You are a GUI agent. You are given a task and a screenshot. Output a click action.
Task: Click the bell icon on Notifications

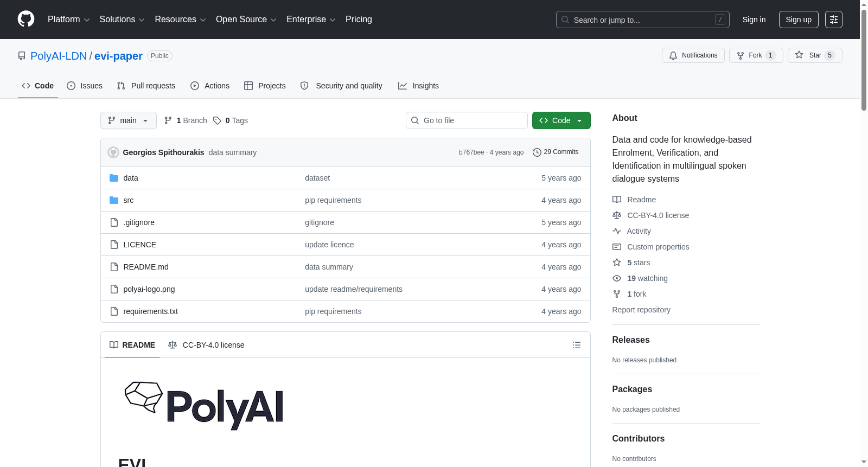(x=673, y=55)
